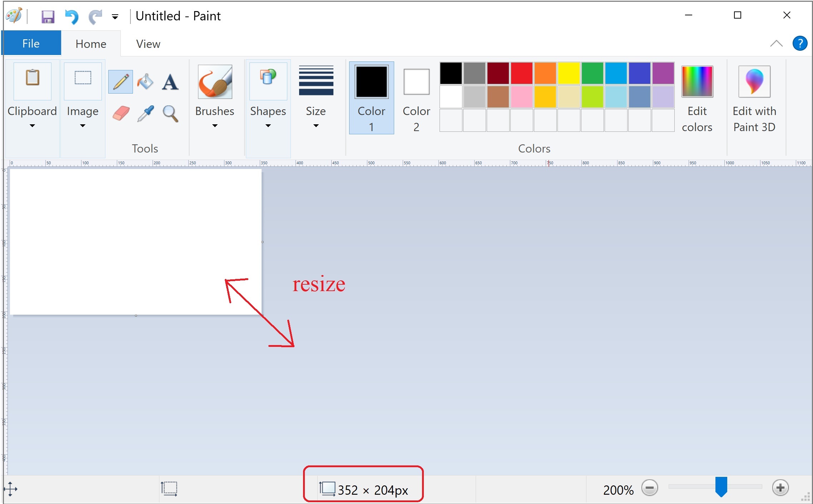This screenshot has height=504, width=813.
Task: Select the Fill with color bucket tool
Action: (x=145, y=82)
